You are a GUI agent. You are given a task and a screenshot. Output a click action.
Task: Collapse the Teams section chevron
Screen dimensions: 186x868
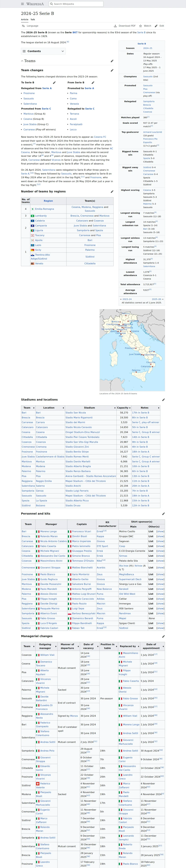pyautogui.click(x=22, y=61)
